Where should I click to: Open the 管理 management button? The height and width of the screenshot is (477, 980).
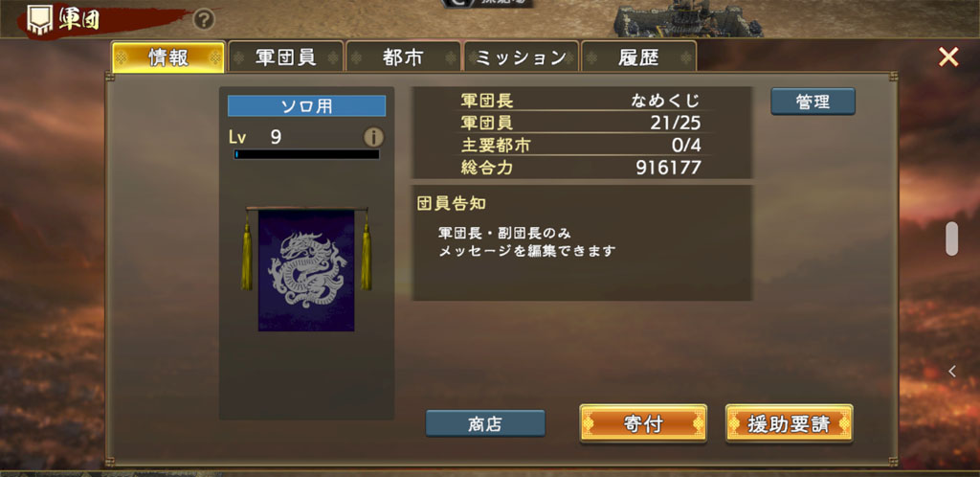pyautogui.click(x=813, y=102)
